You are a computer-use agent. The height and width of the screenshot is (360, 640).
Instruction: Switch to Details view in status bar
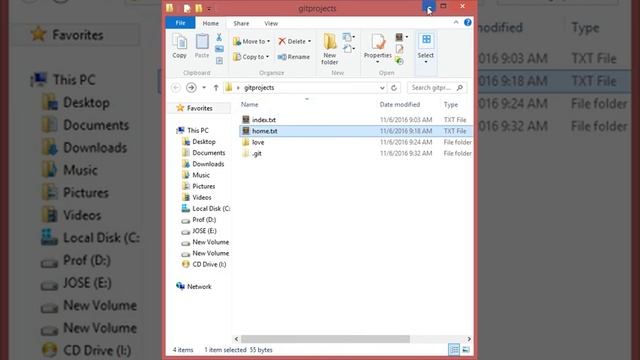pos(454,349)
